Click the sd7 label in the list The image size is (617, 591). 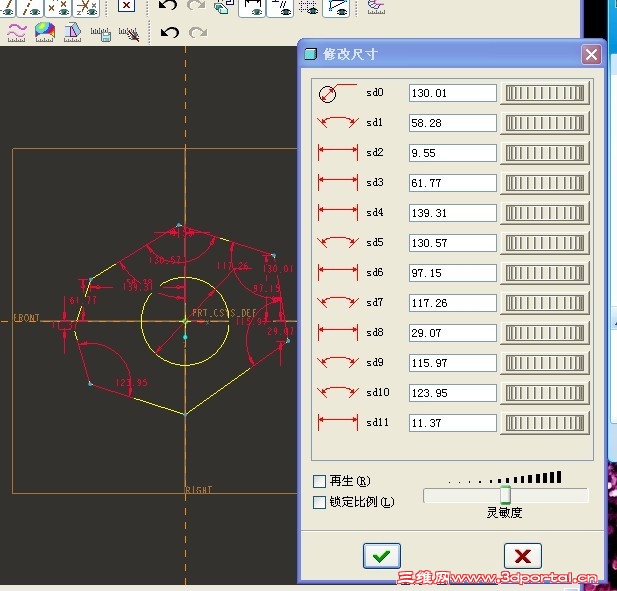pyautogui.click(x=374, y=303)
